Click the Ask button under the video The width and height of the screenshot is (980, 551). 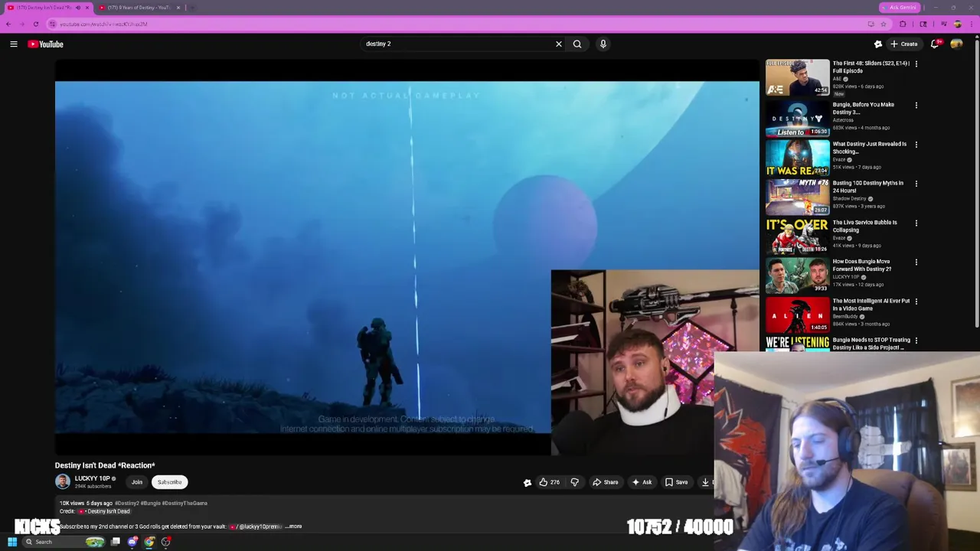(x=642, y=482)
